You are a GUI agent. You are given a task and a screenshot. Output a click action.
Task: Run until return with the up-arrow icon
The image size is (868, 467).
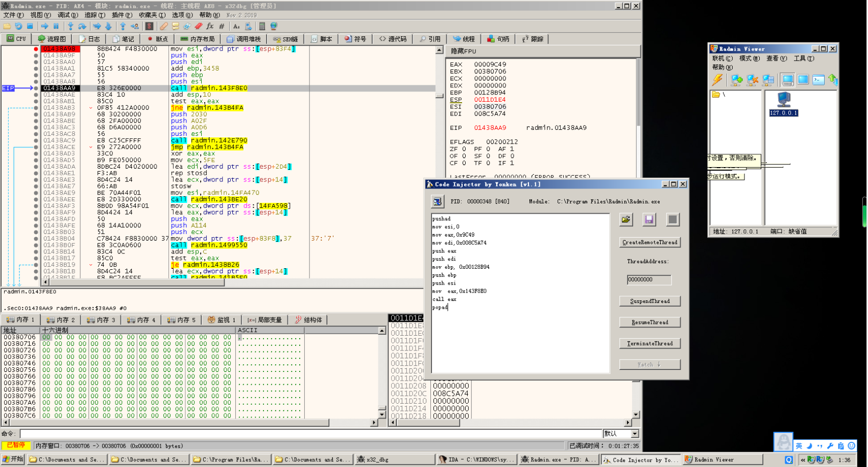[x=123, y=26]
